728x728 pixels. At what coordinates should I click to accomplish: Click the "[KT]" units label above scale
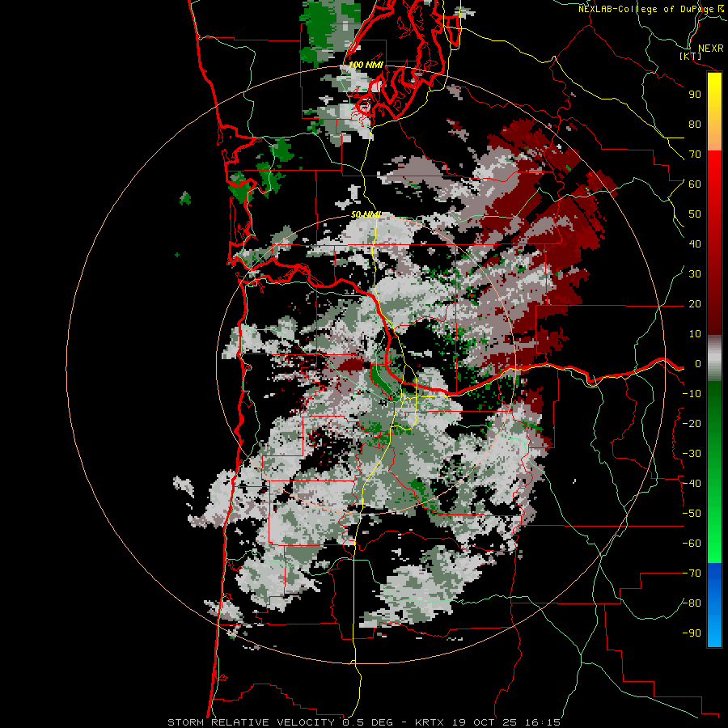click(691, 57)
